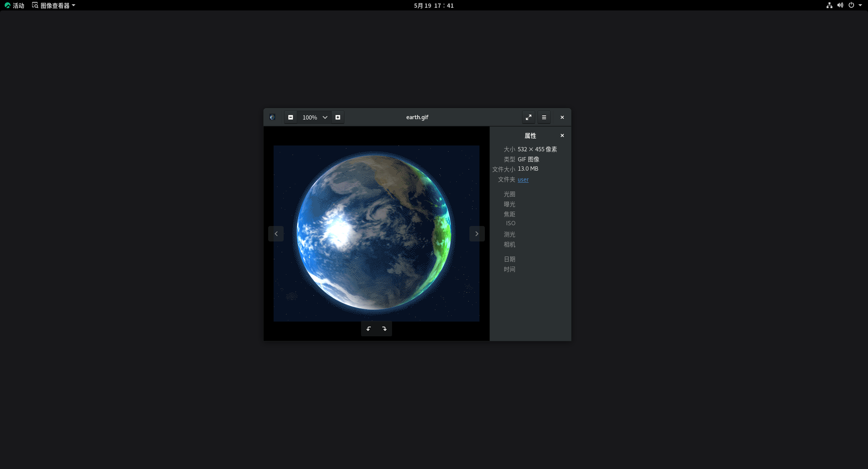Screen dimensions: 868x469
Task: Rotate the image clockwise
Action: [x=384, y=329]
